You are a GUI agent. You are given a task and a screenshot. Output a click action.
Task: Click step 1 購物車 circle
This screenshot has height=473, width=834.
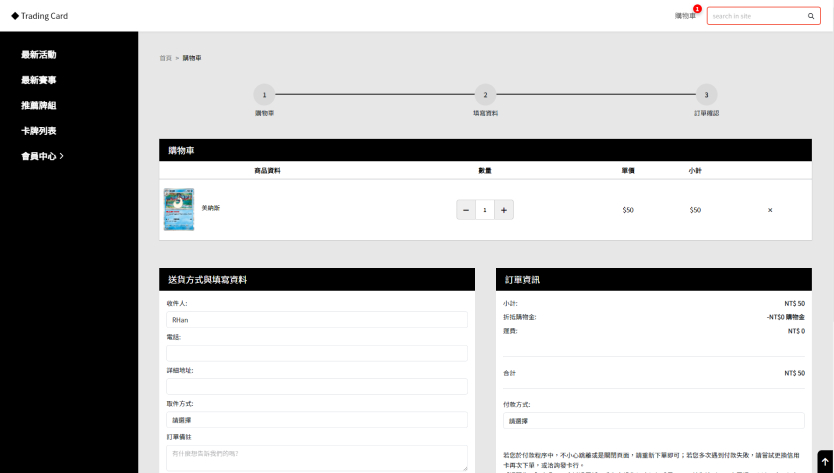(264, 95)
